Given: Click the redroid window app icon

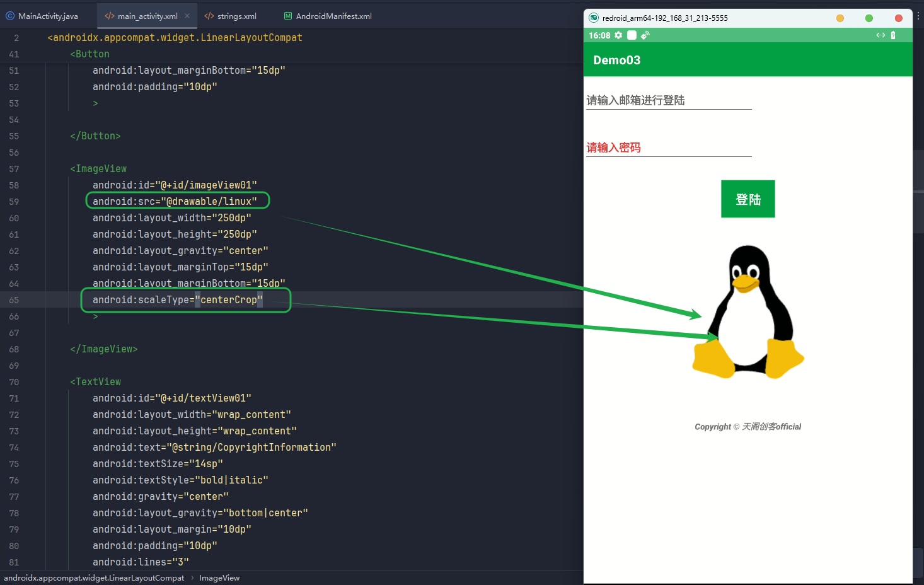Looking at the screenshot, I should pyautogui.click(x=594, y=18).
